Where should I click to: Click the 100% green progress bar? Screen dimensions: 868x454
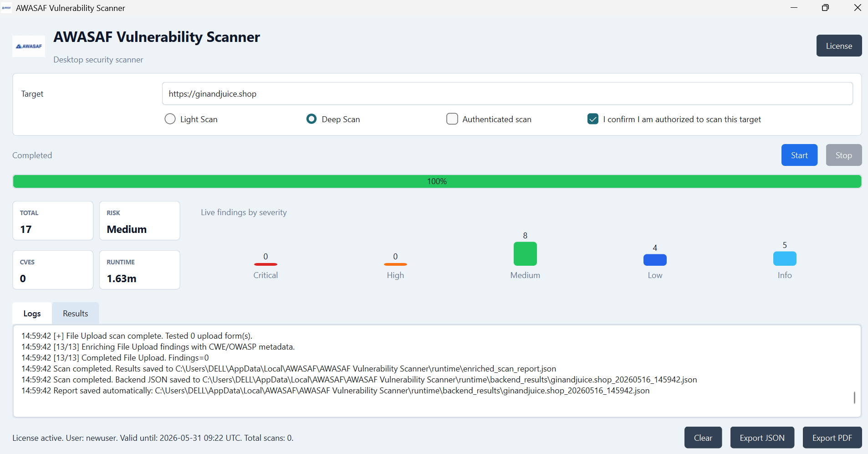pyautogui.click(x=437, y=181)
